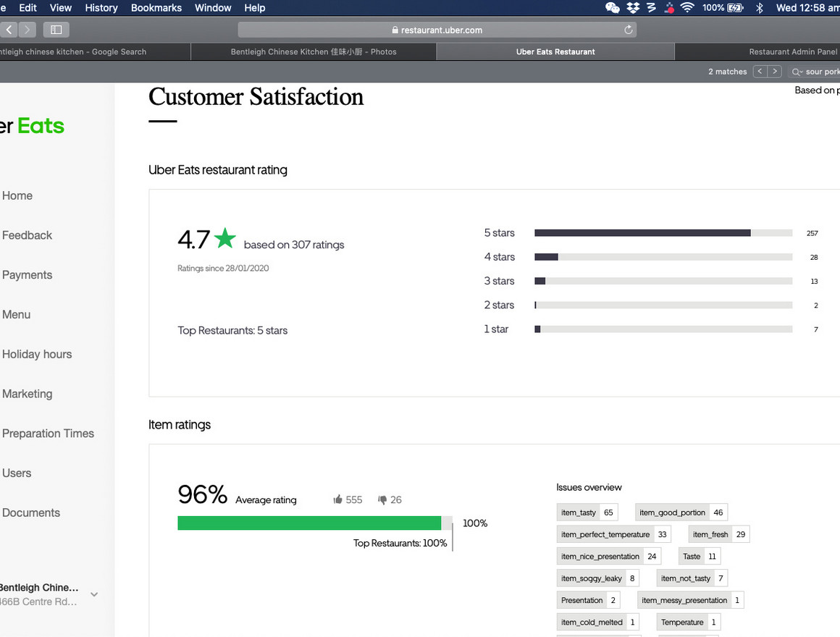Open the History menu
The image size is (840, 637).
[x=101, y=7]
